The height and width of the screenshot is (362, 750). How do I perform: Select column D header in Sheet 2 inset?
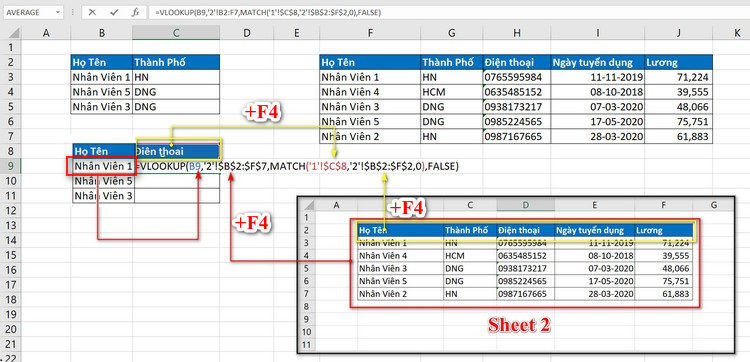point(526,205)
